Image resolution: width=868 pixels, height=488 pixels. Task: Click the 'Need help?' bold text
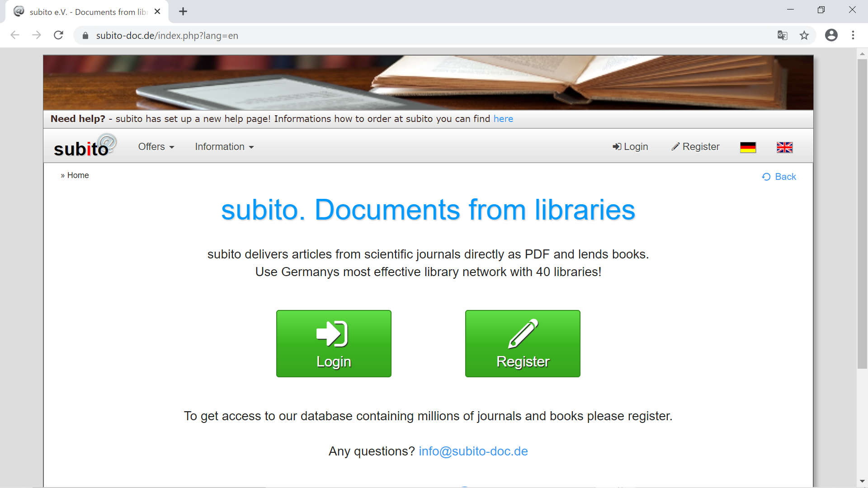[78, 119]
